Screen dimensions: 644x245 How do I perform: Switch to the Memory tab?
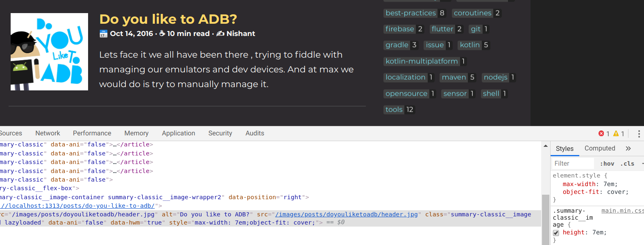pos(136,133)
